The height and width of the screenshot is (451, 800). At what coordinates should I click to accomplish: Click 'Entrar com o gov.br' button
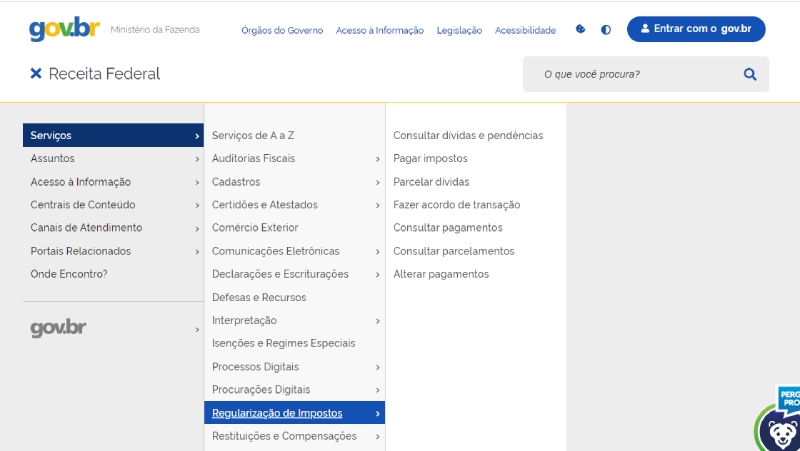click(696, 29)
